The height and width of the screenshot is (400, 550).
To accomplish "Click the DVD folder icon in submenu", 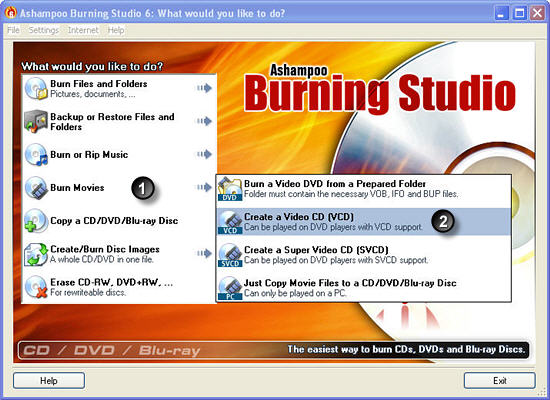I will 230,189.
